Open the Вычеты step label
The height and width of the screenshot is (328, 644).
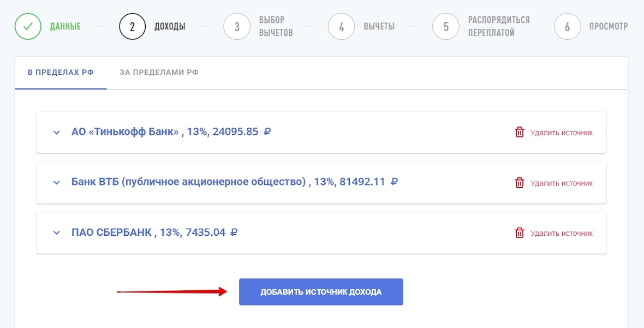pyautogui.click(x=379, y=26)
